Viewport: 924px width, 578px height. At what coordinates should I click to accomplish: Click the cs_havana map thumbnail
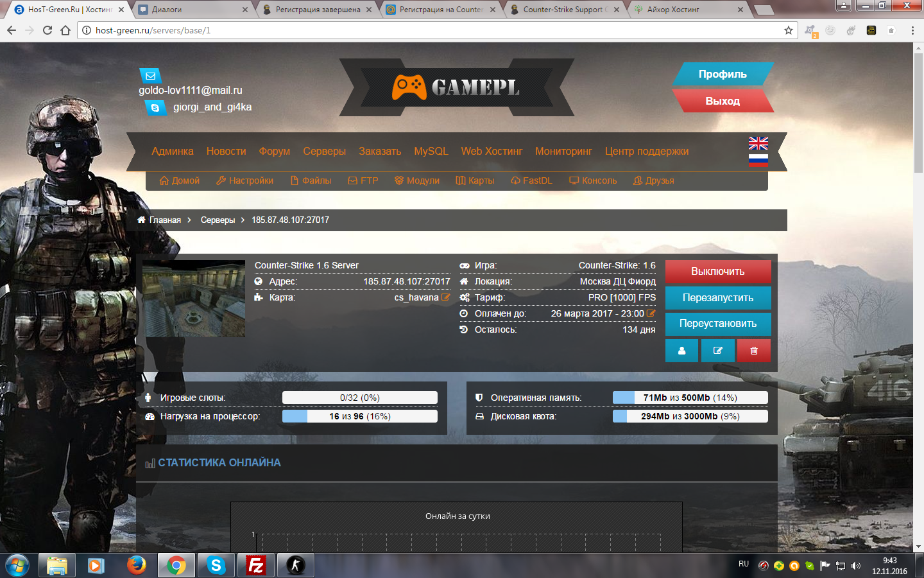194,299
